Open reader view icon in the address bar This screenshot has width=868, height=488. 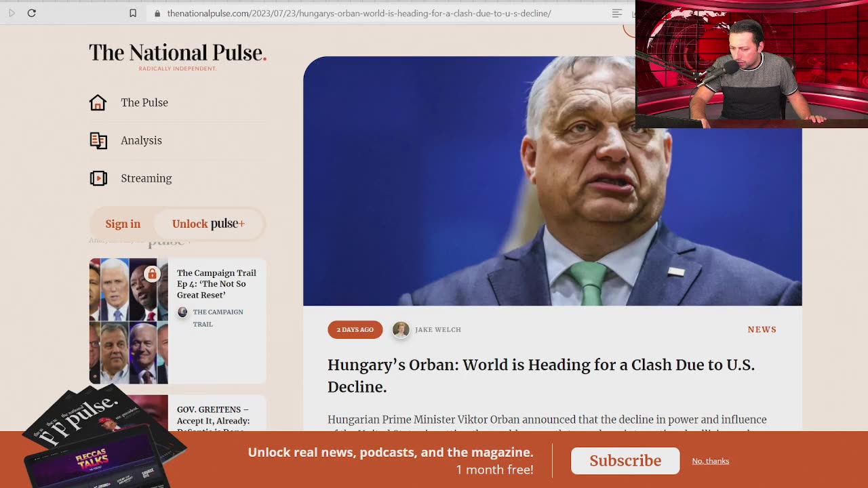click(616, 13)
